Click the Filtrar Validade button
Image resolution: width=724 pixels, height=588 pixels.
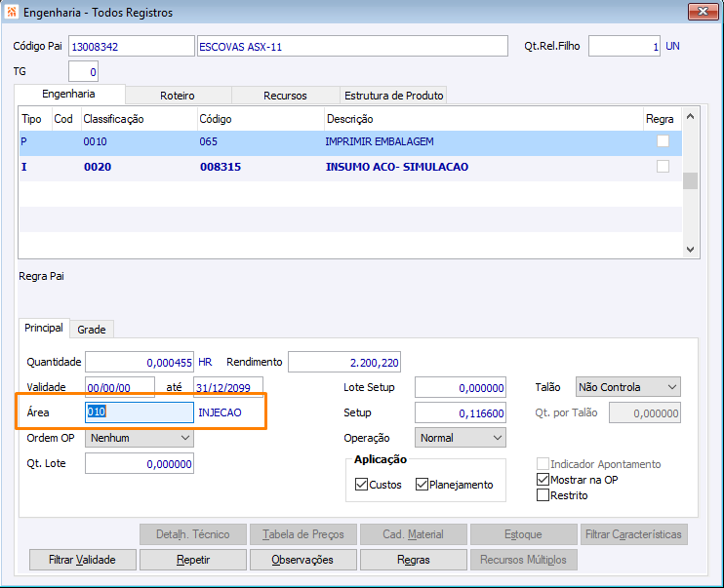[x=82, y=560]
